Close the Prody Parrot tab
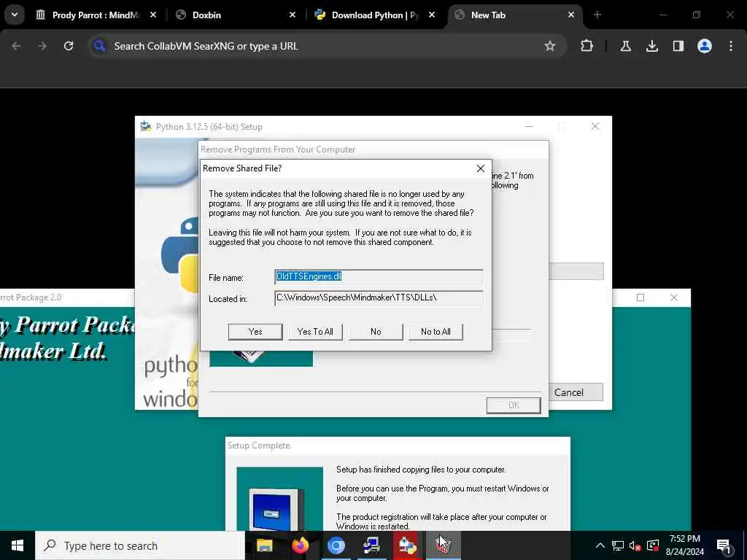 pyautogui.click(x=153, y=15)
